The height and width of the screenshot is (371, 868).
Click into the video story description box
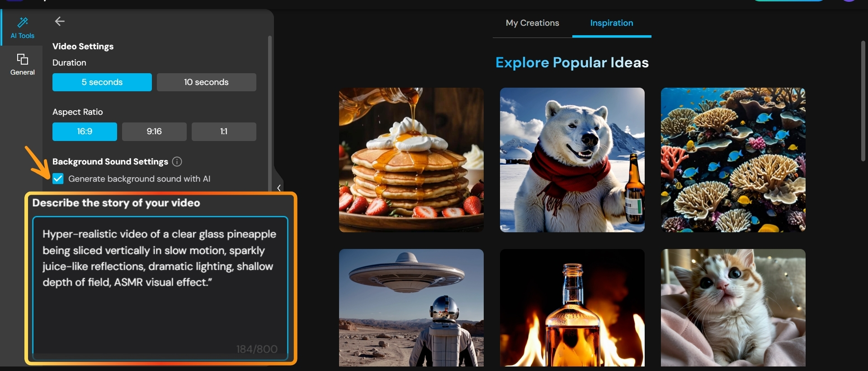(160, 288)
